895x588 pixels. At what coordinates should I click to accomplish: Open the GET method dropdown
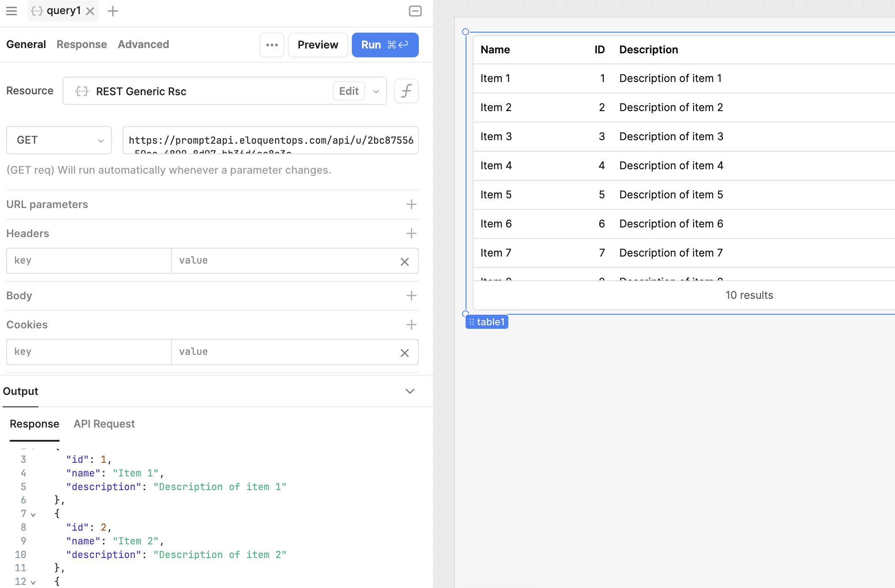59,140
